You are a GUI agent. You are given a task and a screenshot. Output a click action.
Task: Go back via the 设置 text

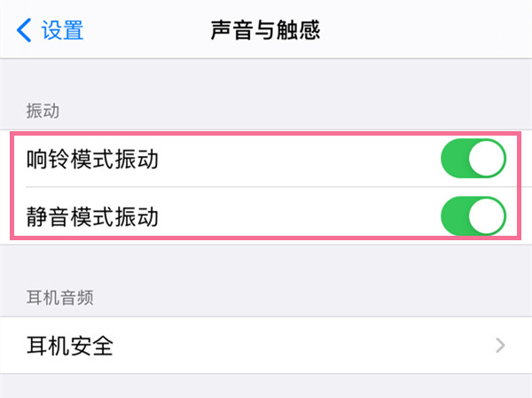(63, 30)
